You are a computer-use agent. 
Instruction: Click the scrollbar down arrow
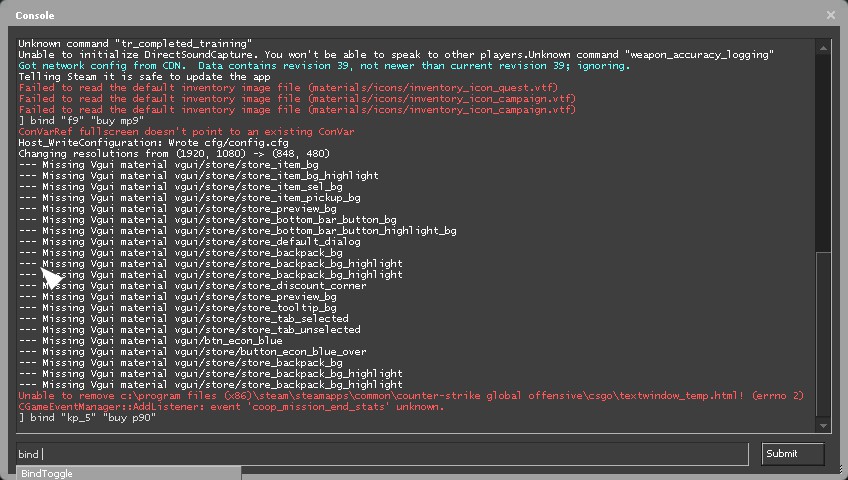[x=823, y=426]
